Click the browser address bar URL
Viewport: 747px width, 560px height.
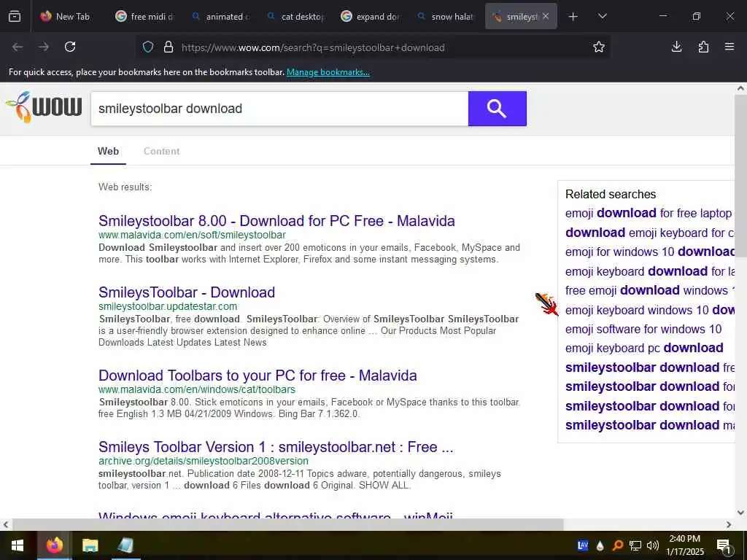(313, 47)
